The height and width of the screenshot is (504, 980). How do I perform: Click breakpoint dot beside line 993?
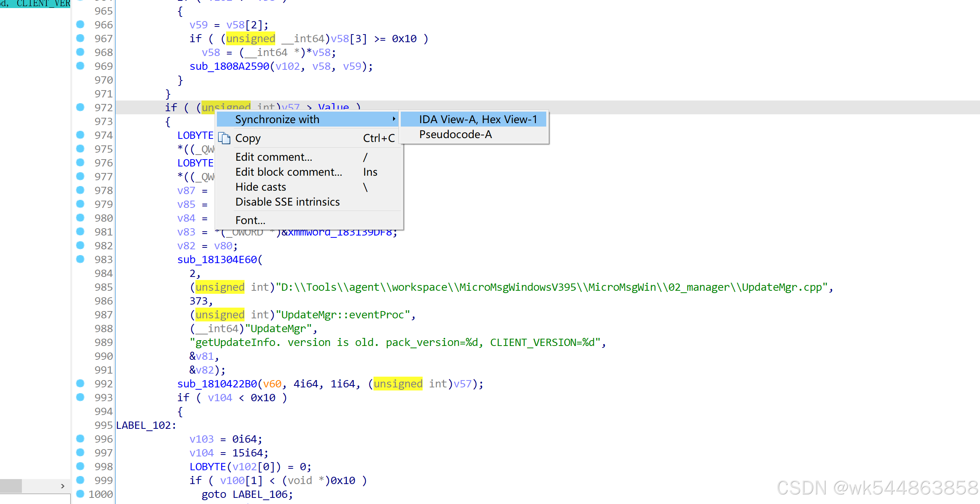click(80, 397)
